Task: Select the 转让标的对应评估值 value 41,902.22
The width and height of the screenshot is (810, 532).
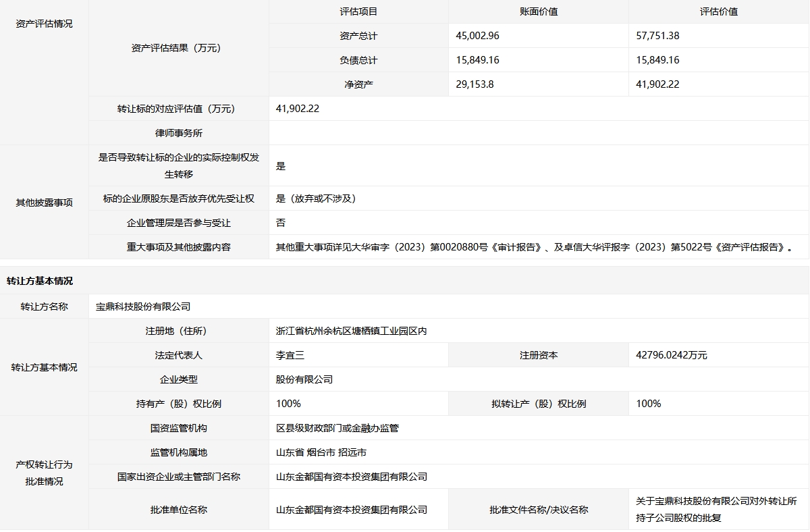Action: [x=298, y=109]
